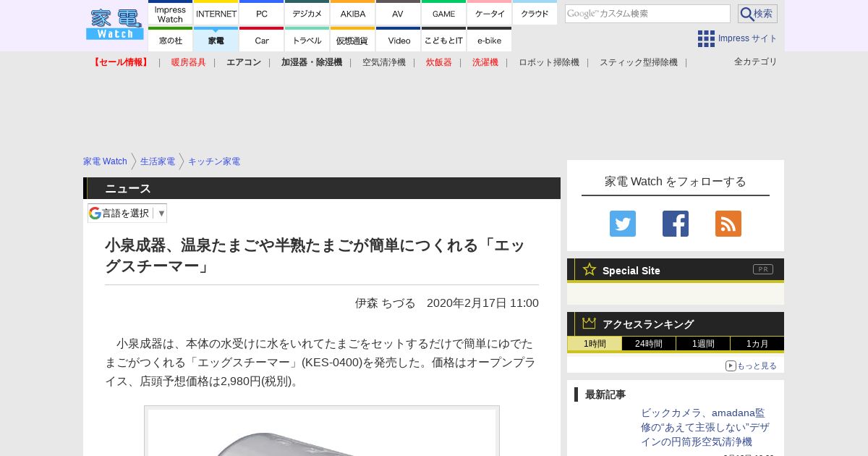Viewport: 868px width, 456px height.
Task: Open the AV Watch tab
Action: 399,13
